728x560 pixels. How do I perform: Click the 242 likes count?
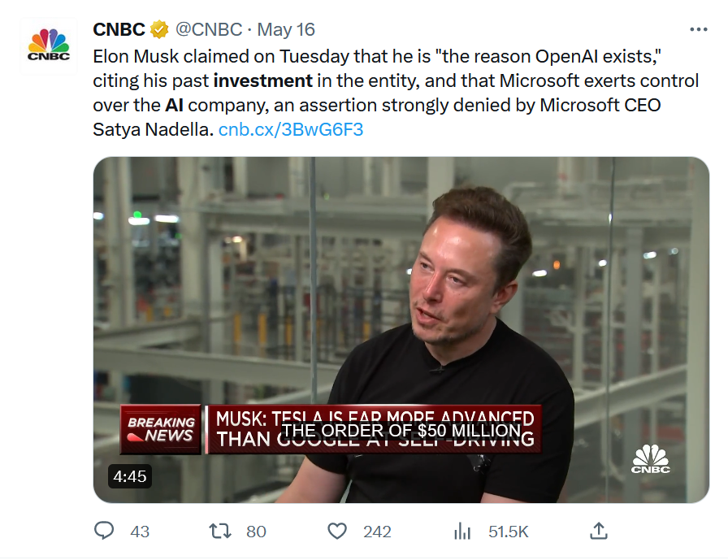tap(378, 532)
